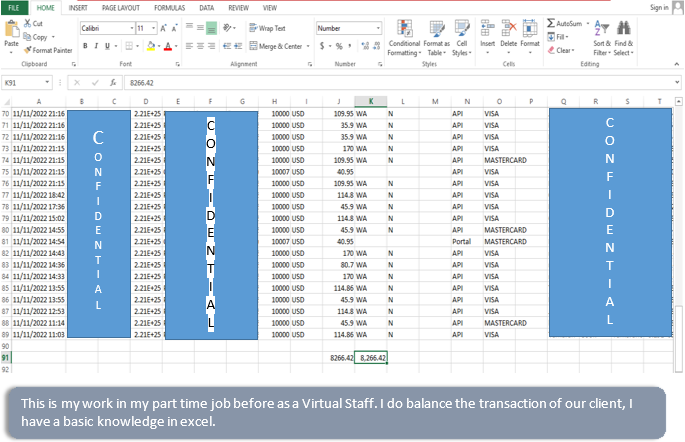Viewport: 685px width, 442px height.
Task: Open Cell Styles gallery
Action: pos(462,38)
